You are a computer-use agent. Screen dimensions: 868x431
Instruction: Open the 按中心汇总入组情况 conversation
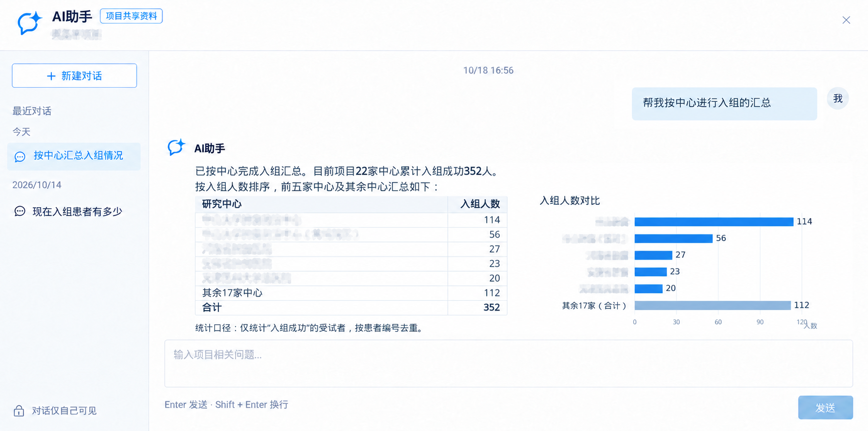pyautogui.click(x=74, y=157)
